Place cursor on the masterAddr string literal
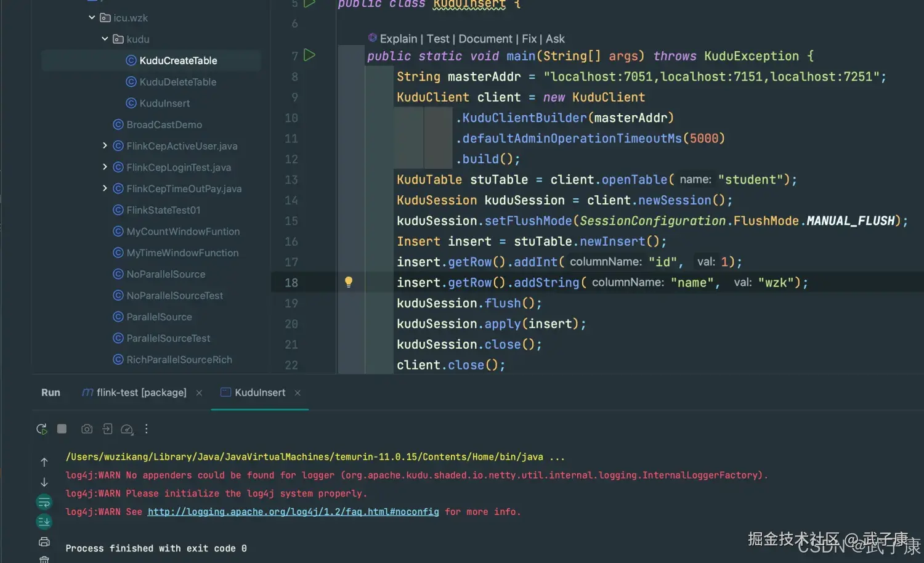 click(711, 77)
